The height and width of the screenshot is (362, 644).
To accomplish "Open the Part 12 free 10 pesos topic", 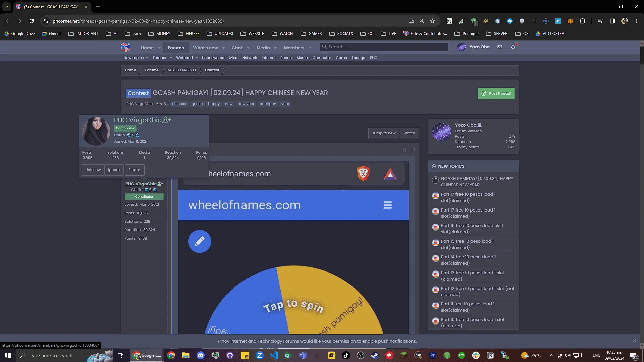I will click(477, 291).
